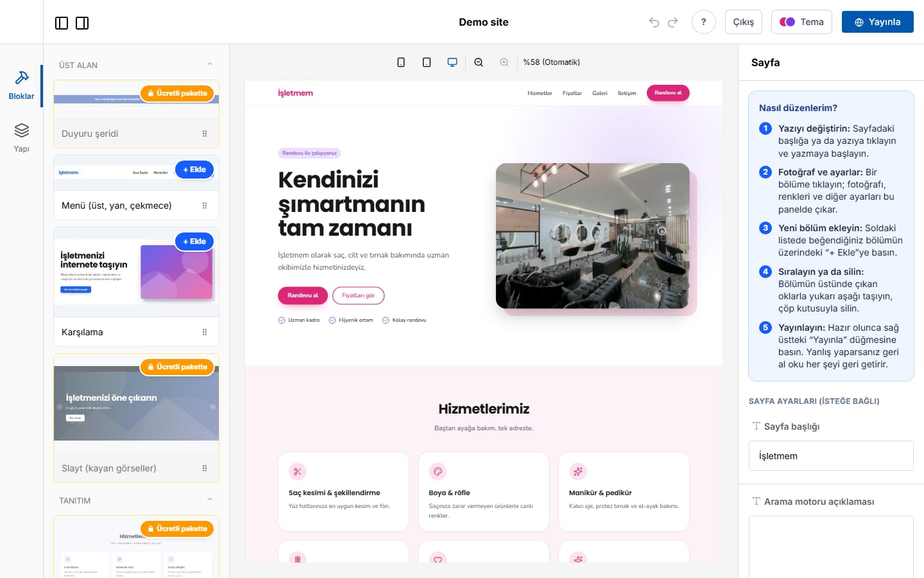924x578 pixels.
Task: Add the Menü block with Ekle
Action: tap(194, 170)
